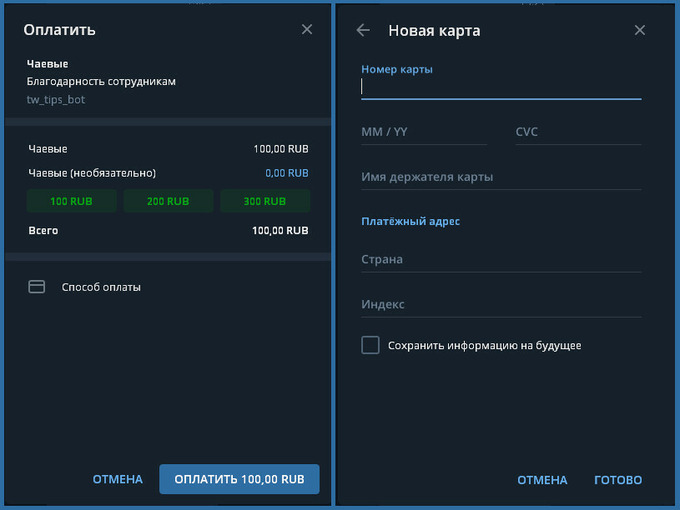Click the Индекс postal code field
The image size is (680, 510).
tap(500, 305)
